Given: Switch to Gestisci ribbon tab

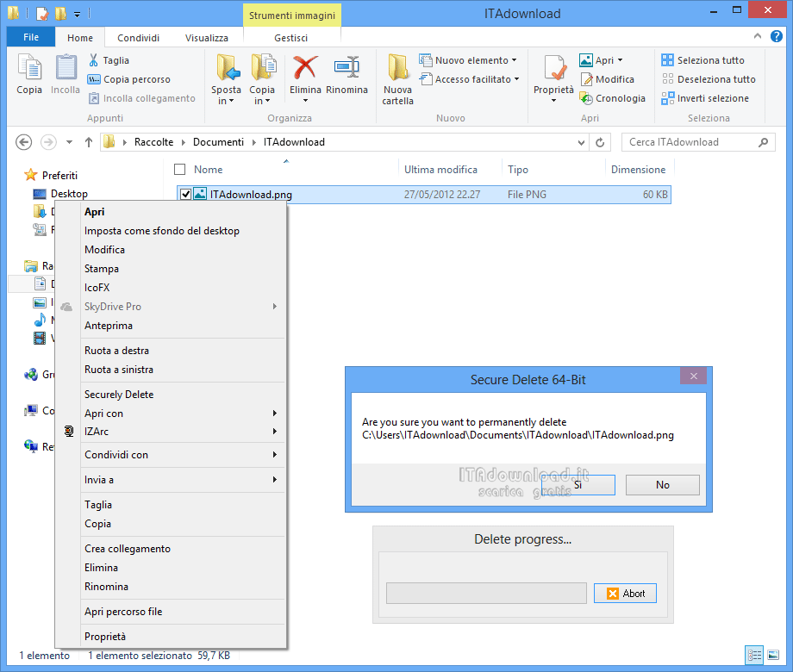Looking at the screenshot, I should [x=290, y=38].
